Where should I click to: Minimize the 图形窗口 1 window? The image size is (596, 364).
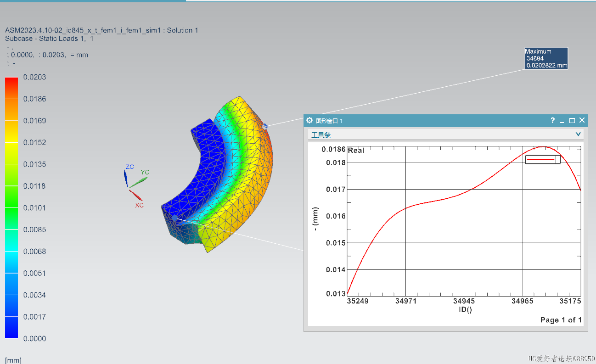point(562,121)
